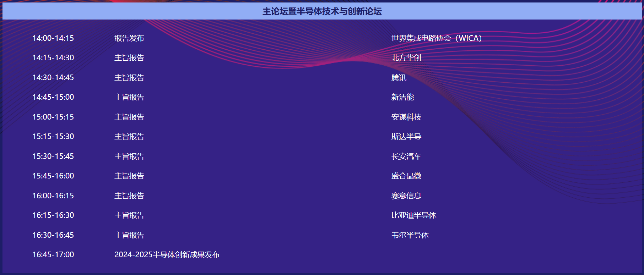Click the 新洁能 company name

tap(402, 97)
